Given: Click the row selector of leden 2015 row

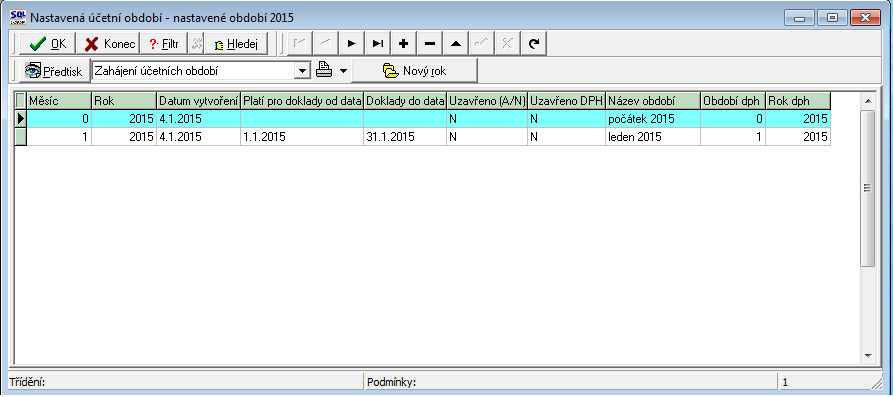Looking at the screenshot, I should pyautogui.click(x=21, y=137).
